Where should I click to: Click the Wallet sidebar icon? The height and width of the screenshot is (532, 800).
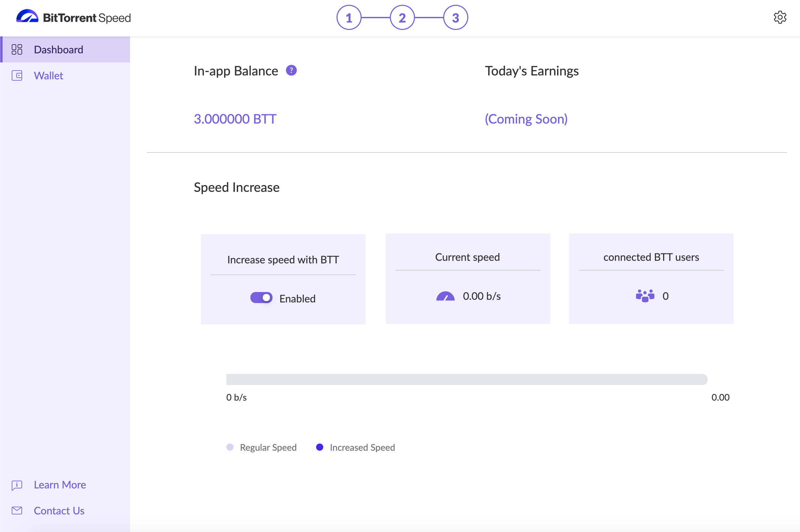pos(17,75)
